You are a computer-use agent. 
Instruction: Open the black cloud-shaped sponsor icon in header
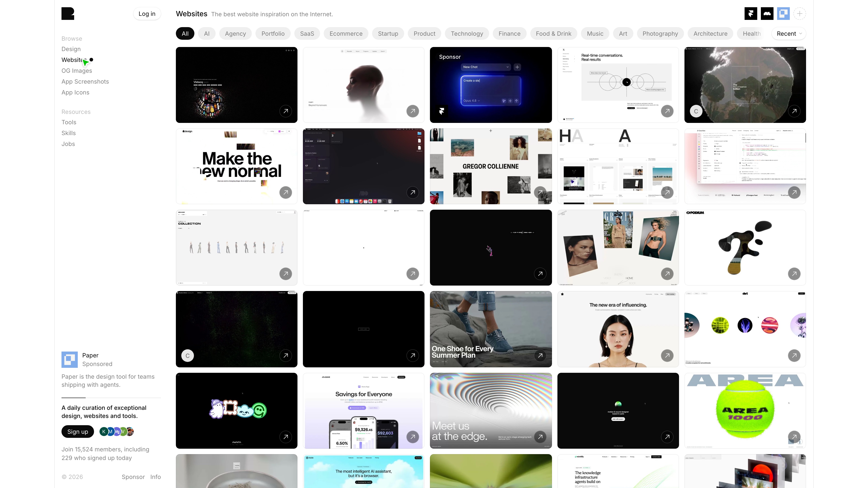pos(767,14)
